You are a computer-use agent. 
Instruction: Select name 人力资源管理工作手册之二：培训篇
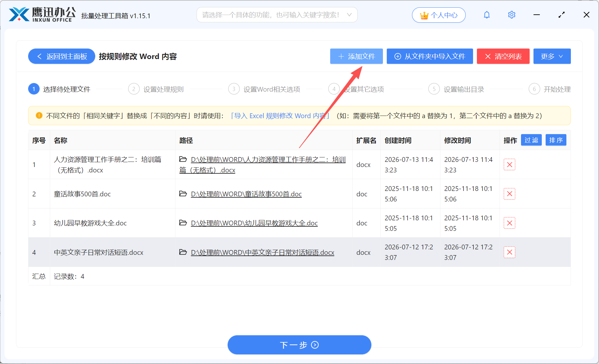108,165
